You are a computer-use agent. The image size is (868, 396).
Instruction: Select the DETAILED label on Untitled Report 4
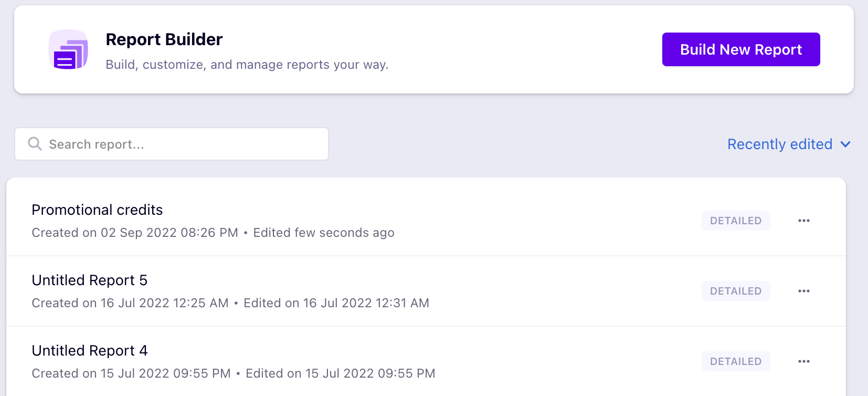tap(735, 361)
